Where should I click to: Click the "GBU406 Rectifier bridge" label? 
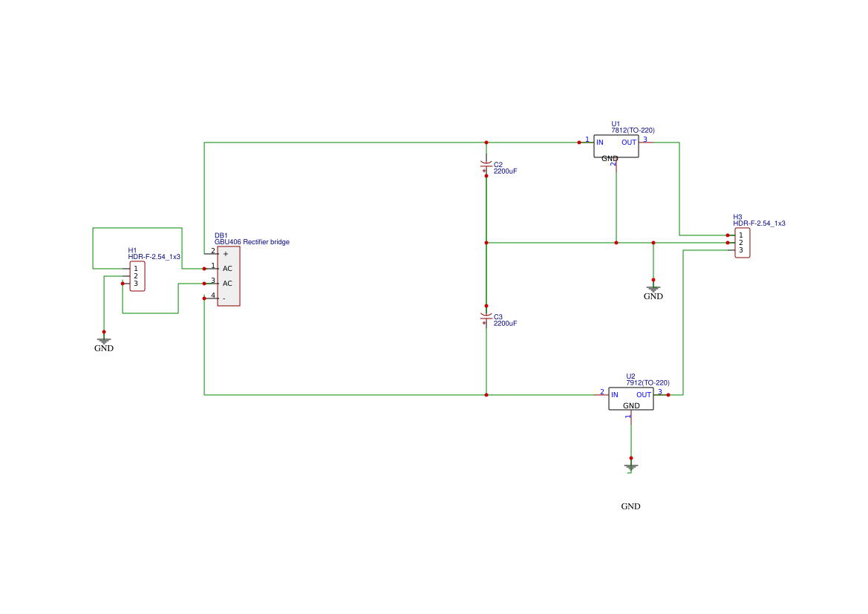(x=252, y=242)
